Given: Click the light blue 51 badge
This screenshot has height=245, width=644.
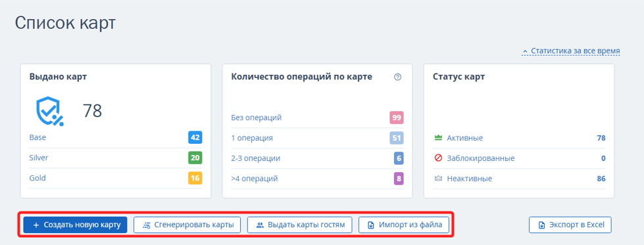Looking at the screenshot, I should [x=397, y=138].
